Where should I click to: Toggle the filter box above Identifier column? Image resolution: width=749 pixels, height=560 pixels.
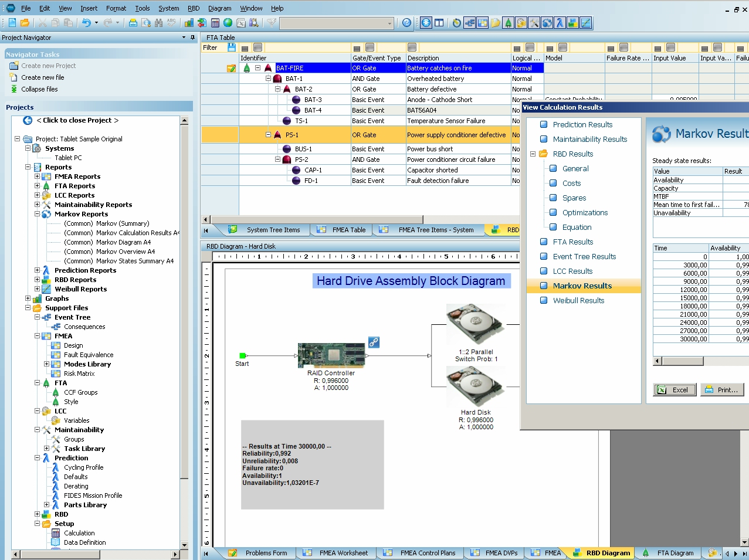coord(257,47)
